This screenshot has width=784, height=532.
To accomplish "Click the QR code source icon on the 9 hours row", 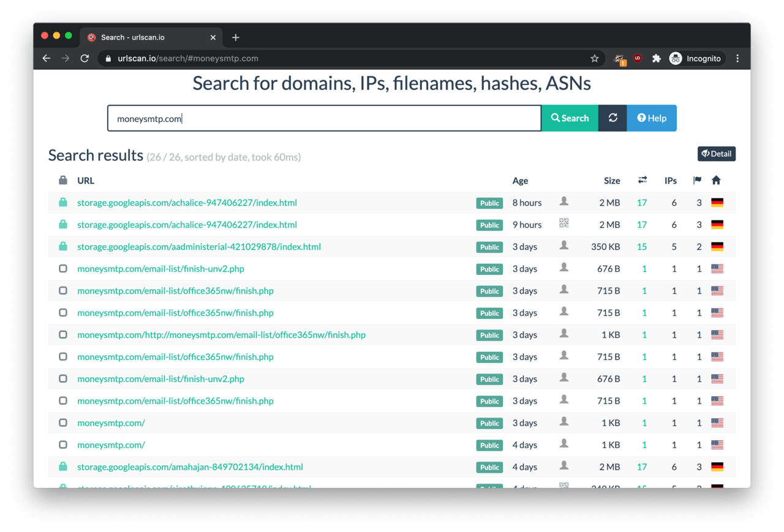I will pos(564,223).
